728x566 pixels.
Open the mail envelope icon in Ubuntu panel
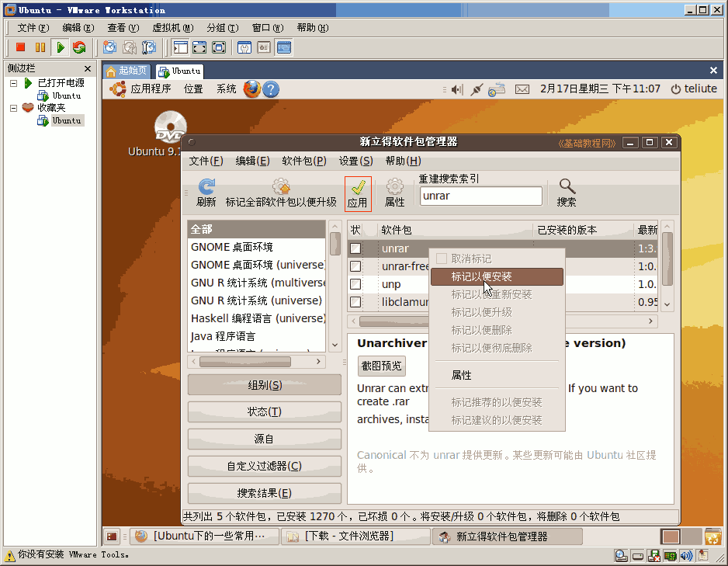(522, 89)
